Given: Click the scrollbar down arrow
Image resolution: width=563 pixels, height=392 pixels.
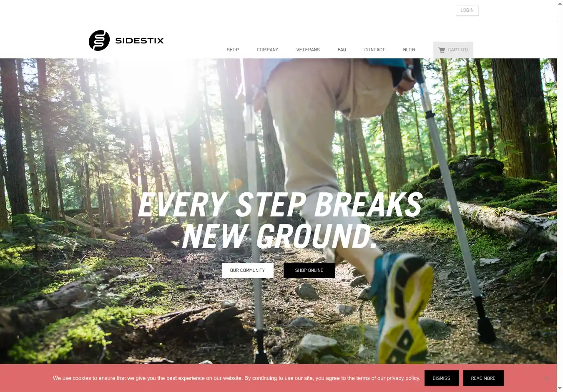Looking at the screenshot, I should coord(560,388).
